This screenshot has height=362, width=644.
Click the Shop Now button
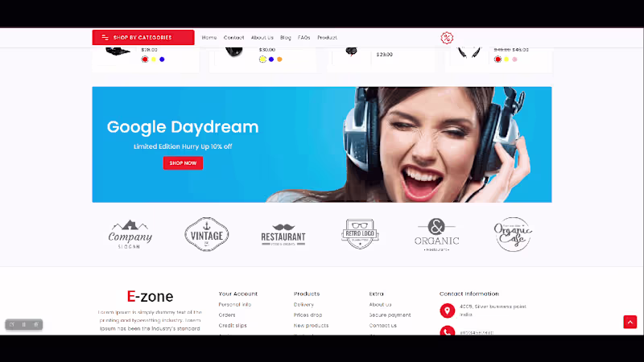click(183, 163)
